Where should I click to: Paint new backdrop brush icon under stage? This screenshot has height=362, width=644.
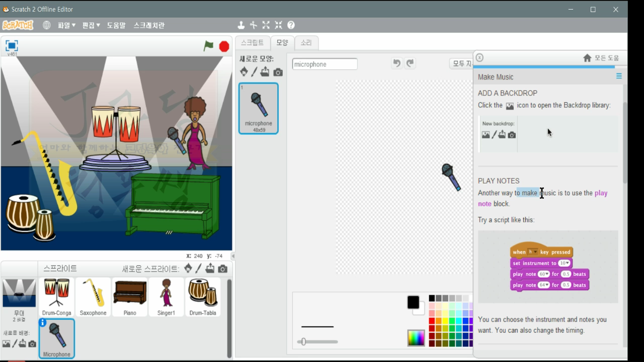[15, 344]
